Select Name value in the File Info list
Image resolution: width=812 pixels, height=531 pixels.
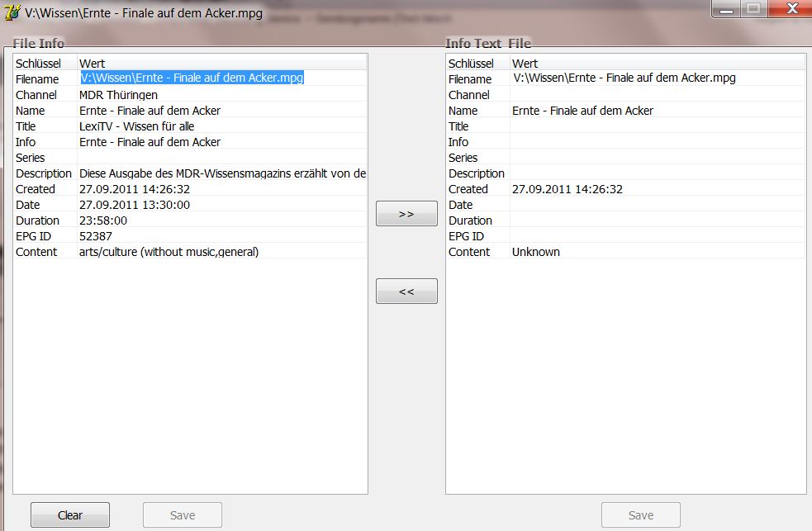tap(150, 110)
